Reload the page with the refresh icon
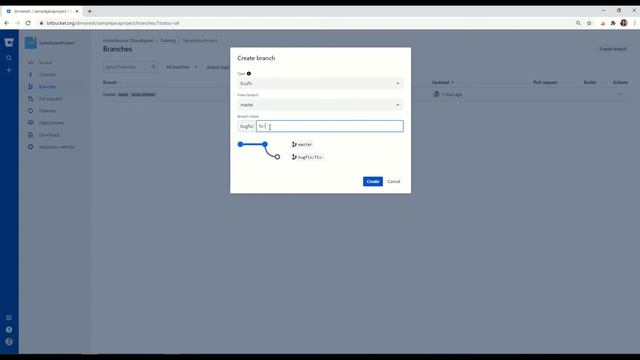The image size is (640, 360). 28,23
